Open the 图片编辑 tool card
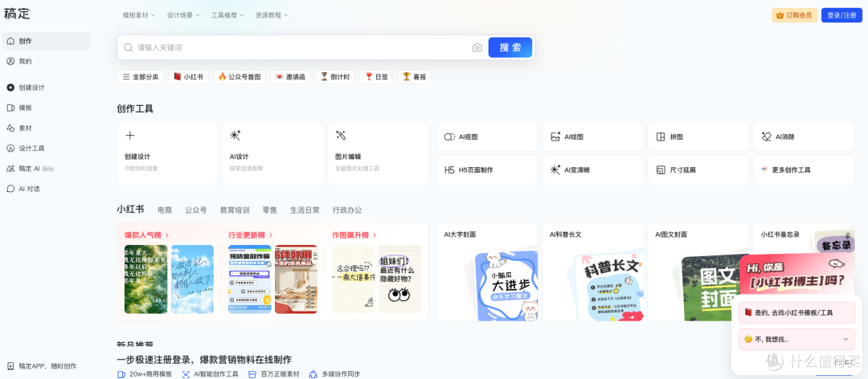Image resolution: width=868 pixels, height=379 pixels. pyautogui.click(x=378, y=153)
